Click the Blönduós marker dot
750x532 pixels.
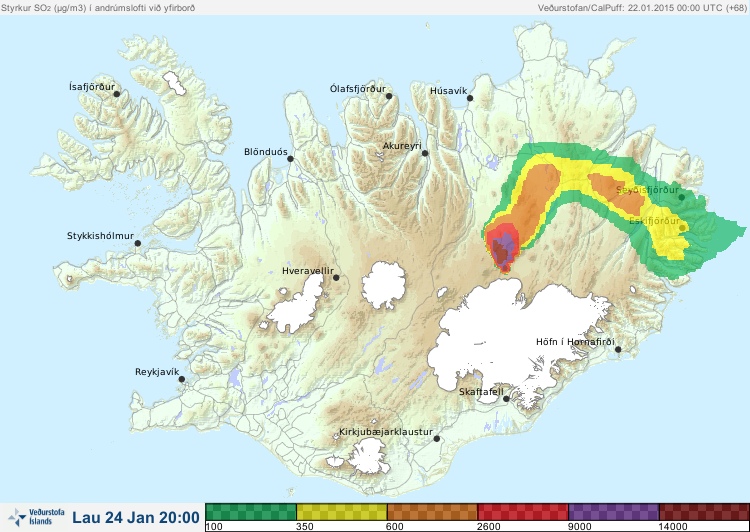point(290,159)
